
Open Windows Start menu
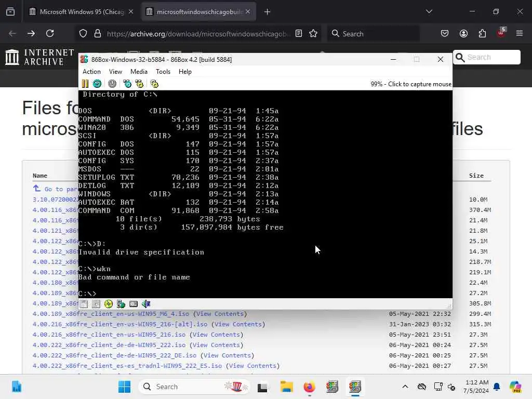pyautogui.click(x=125, y=387)
